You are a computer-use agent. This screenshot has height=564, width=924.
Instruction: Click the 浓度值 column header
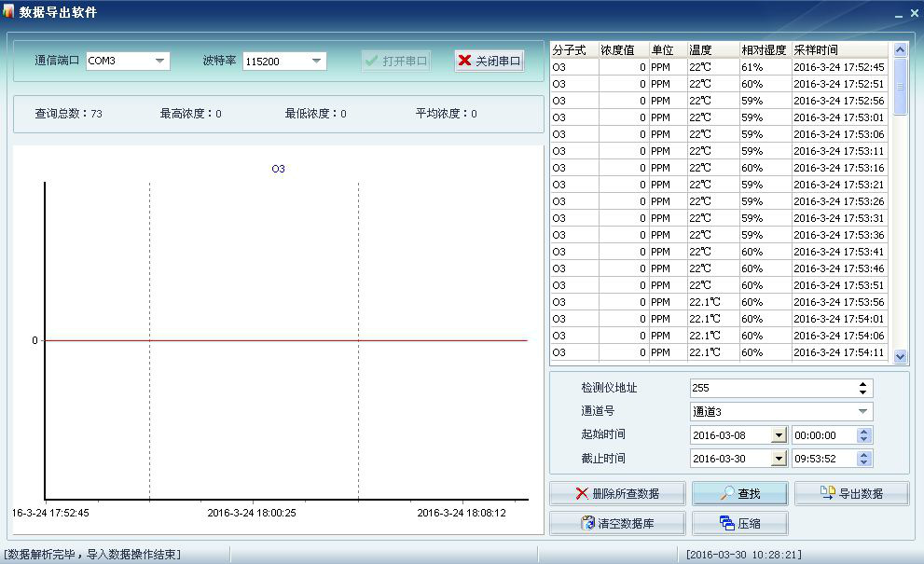point(624,50)
